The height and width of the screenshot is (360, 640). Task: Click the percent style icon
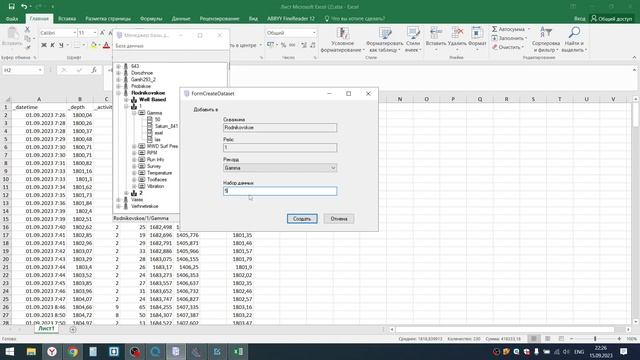click(284, 45)
